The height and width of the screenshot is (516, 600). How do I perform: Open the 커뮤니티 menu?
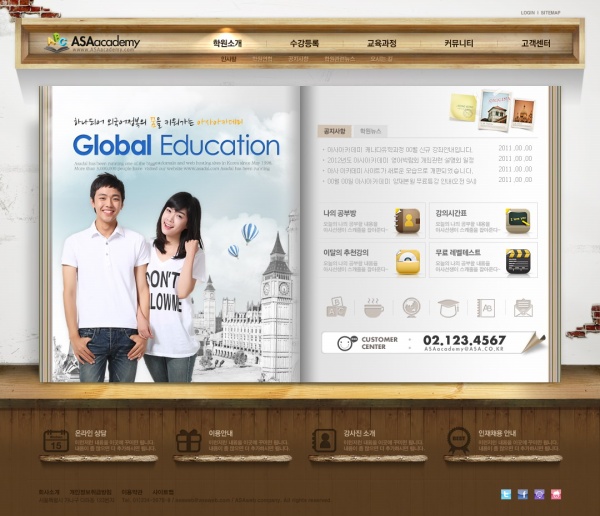pos(459,43)
